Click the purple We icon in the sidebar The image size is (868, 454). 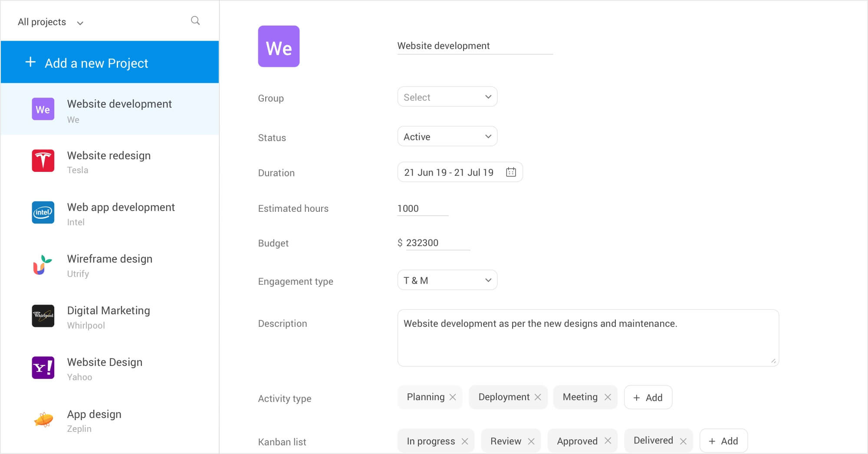43,109
